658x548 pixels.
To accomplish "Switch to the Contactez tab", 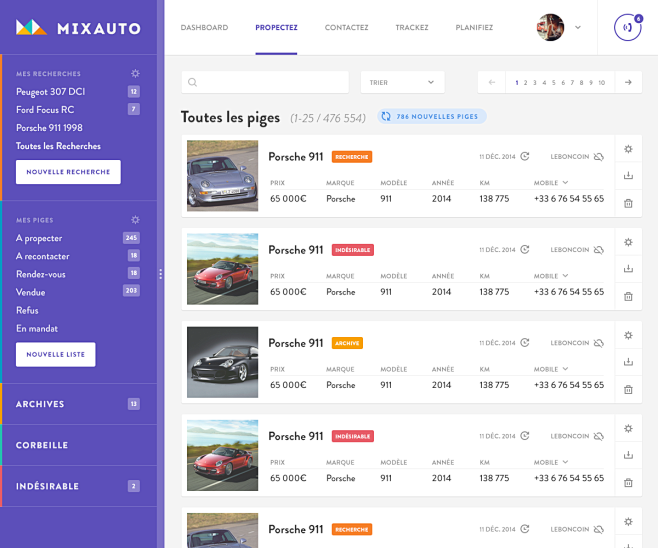I will pyautogui.click(x=347, y=28).
